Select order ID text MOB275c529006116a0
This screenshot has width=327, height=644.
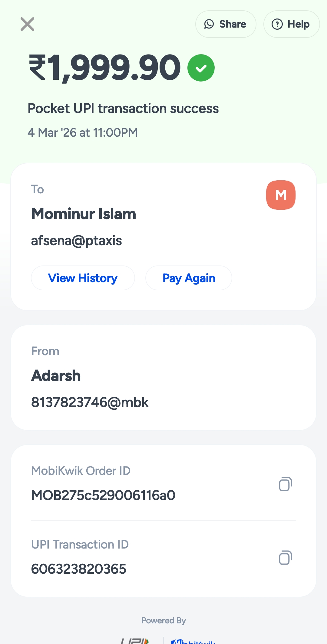103,496
